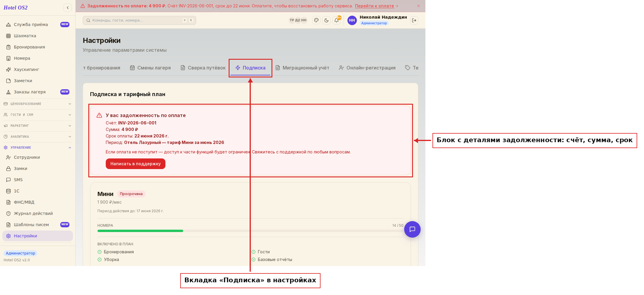Viewport: 644px width, 295px height.
Task: Click the НОМЕРА usage progress bar
Action: tap(250, 231)
